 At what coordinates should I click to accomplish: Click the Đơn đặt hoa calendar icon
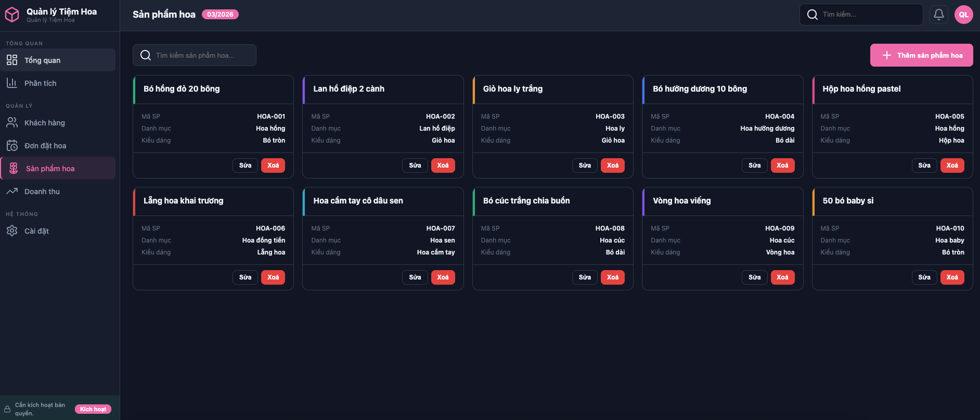click(x=12, y=146)
